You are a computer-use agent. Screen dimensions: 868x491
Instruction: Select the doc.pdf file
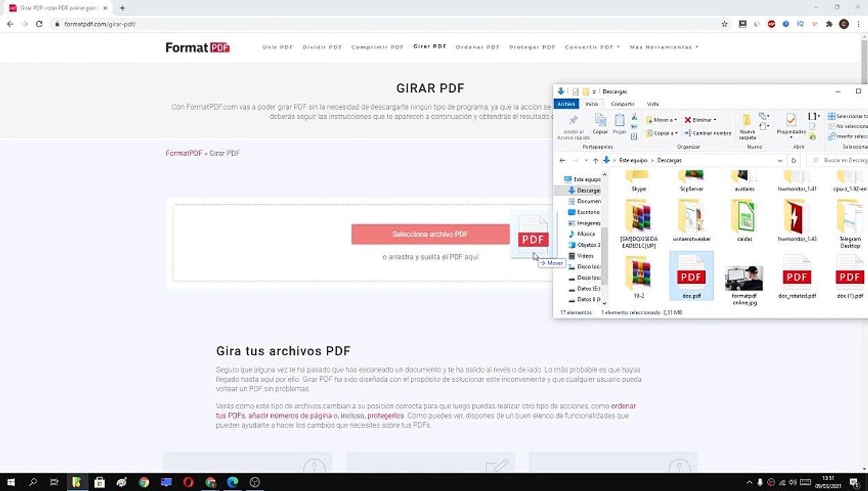click(691, 276)
